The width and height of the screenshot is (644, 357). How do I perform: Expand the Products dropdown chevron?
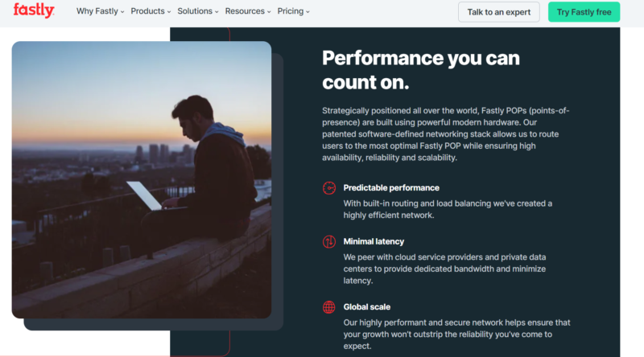170,12
